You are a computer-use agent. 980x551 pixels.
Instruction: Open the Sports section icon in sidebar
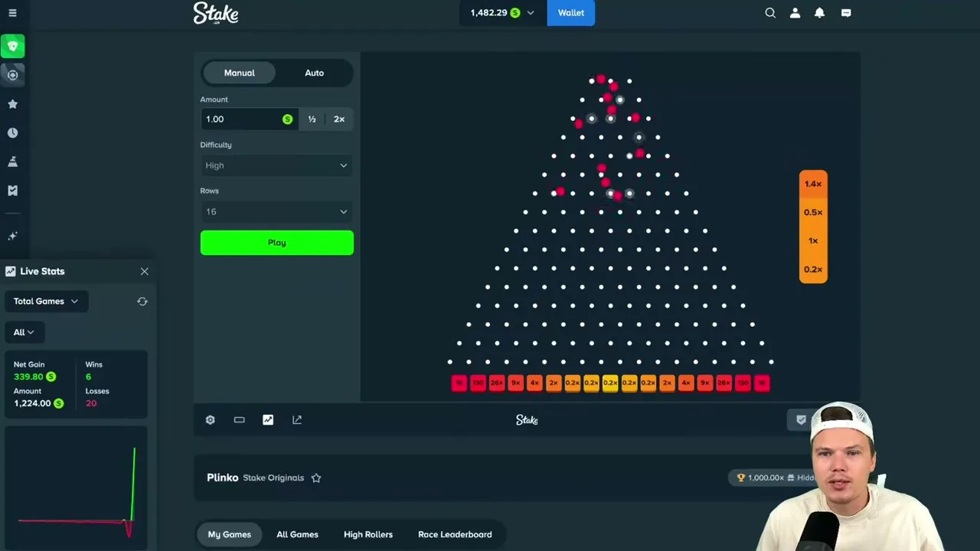12,75
